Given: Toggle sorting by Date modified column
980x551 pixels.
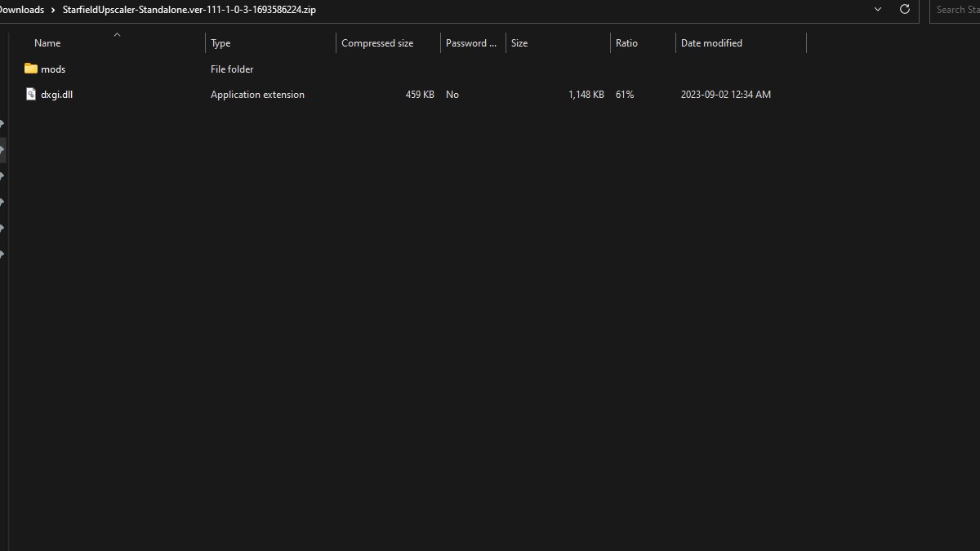Looking at the screenshot, I should (710, 42).
